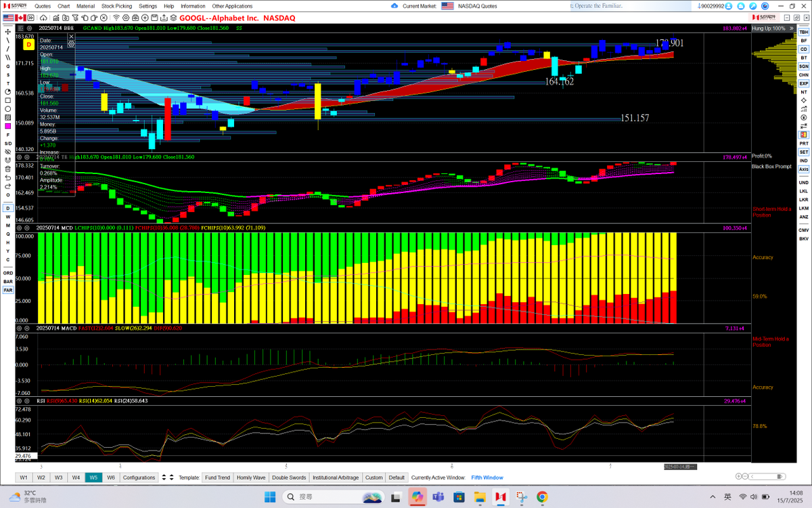This screenshot has width=812, height=508.
Task: Open the Stock Picking menu
Action: click(x=117, y=5)
